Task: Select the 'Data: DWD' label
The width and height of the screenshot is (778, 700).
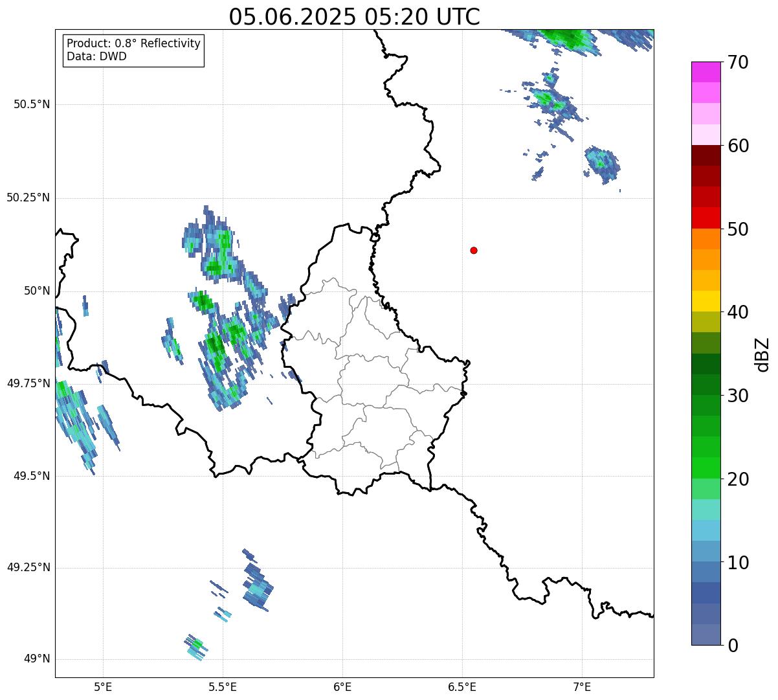Action: (97, 56)
